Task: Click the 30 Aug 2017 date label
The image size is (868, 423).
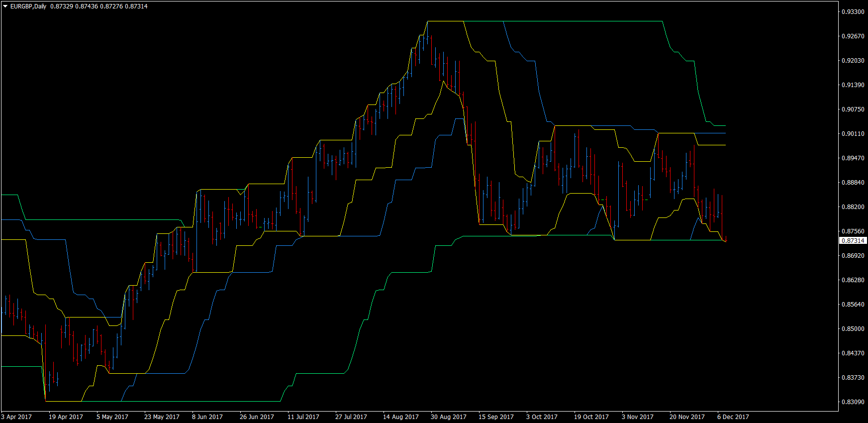Action: click(x=449, y=417)
